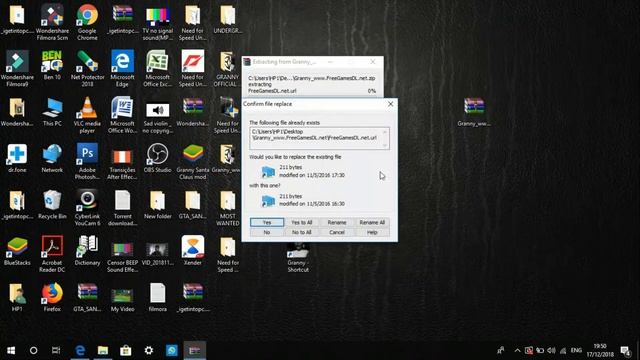
Task: Open Task View on taskbar
Action: pos(56,350)
